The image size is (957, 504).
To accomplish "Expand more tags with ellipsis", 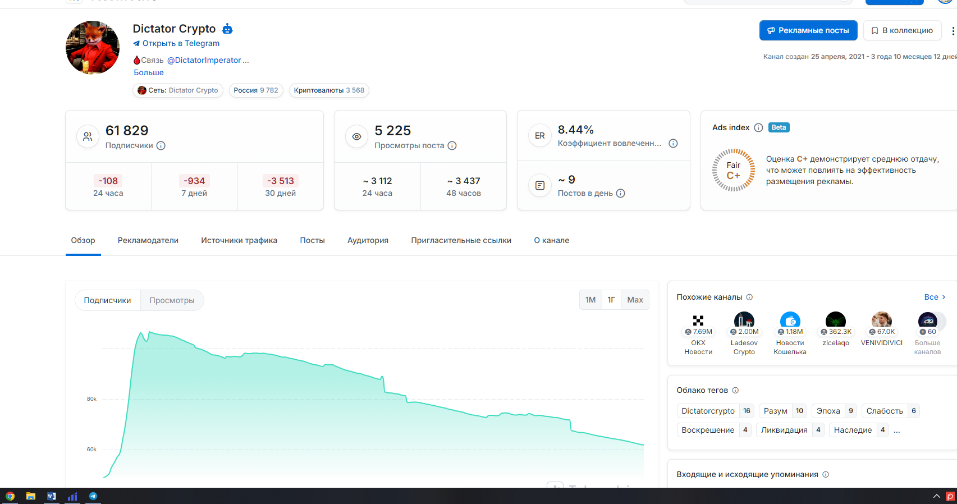I will (897, 431).
